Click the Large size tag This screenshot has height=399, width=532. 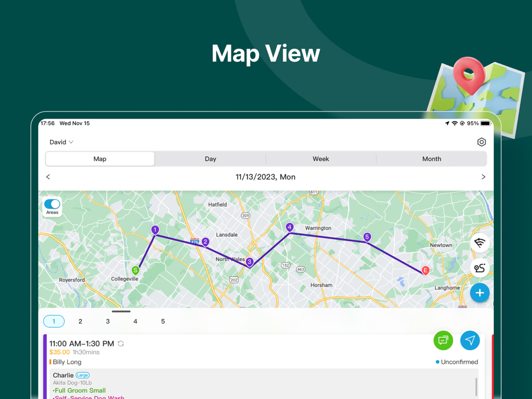point(82,375)
